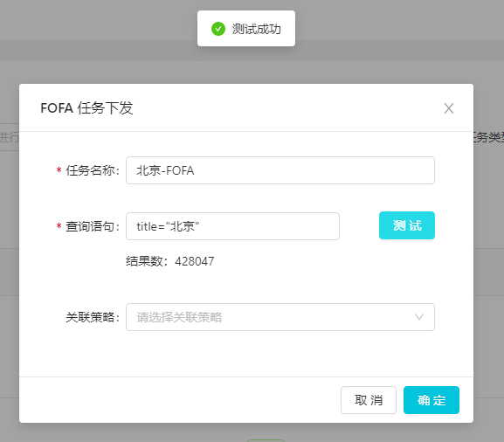Image resolution: width=504 pixels, height=442 pixels.
Task: Click the red asterisk beside 任务名称
Action: click(x=59, y=169)
